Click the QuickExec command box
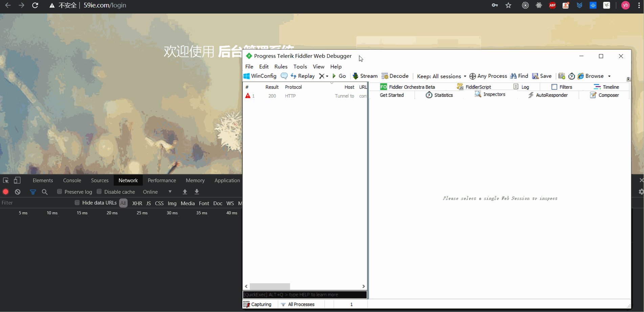This screenshot has width=644, height=312. click(305, 295)
